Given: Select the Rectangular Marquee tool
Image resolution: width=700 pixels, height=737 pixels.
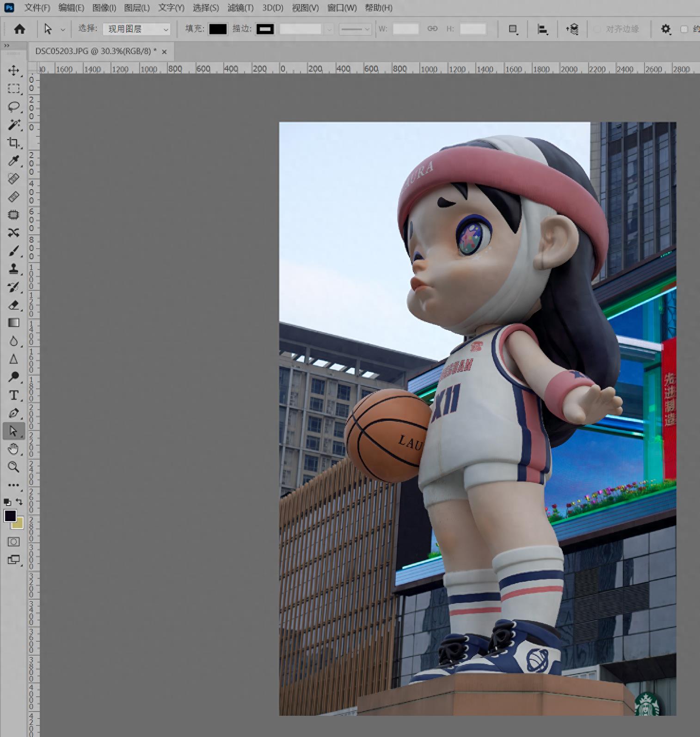Looking at the screenshot, I should pyautogui.click(x=13, y=88).
